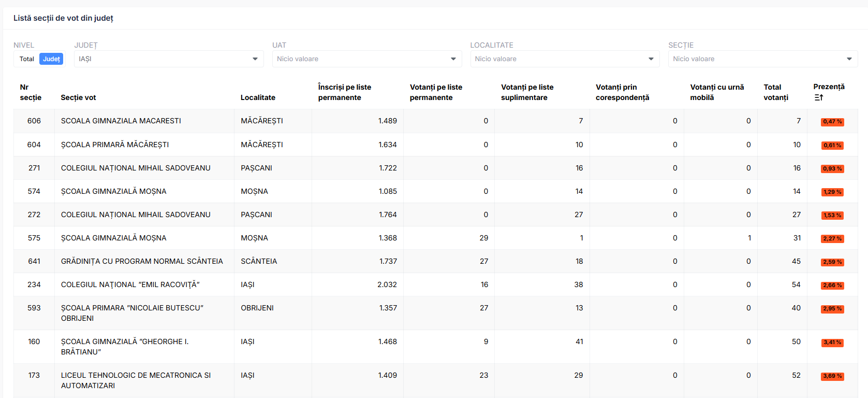Sort by Votanți cu urnă mobilă header
This screenshot has height=398, width=868.
[x=717, y=92]
